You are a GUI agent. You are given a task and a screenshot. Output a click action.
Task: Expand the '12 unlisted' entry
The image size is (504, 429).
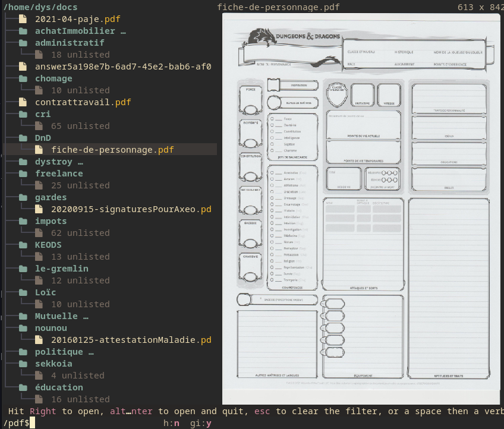80,280
